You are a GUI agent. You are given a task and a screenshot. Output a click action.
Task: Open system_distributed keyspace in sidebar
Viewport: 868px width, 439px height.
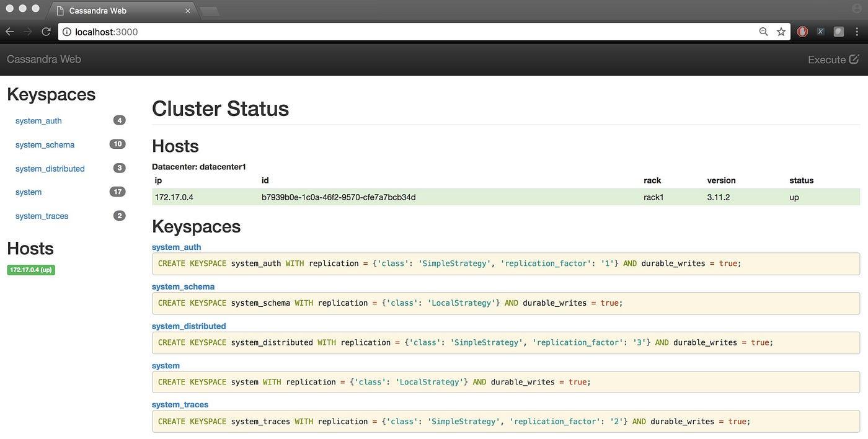[50, 169]
